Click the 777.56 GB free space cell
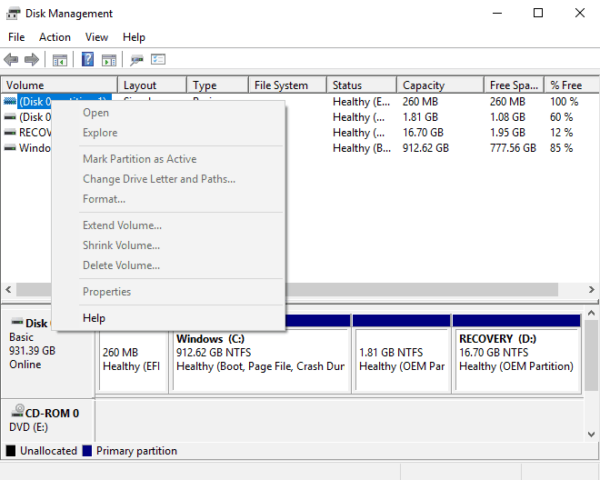Viewport: 600px width, 480px height. coord(513,148)
